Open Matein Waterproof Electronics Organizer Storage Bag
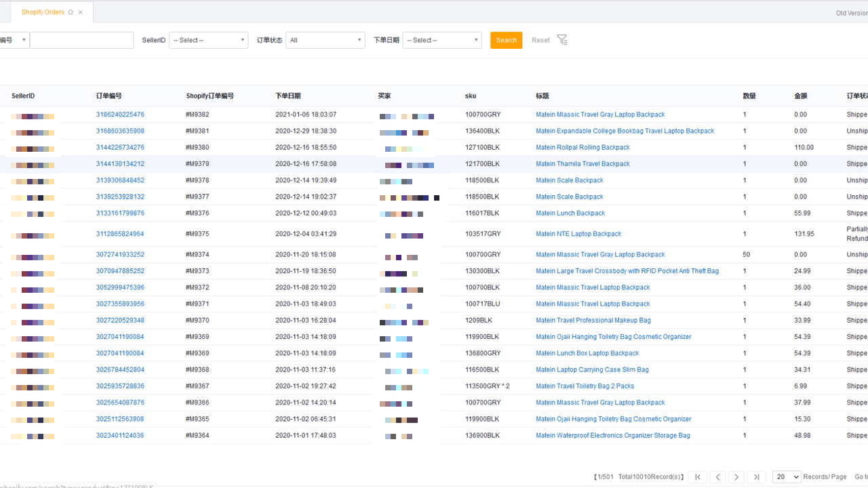868x488 pixels. tap(613, 435)
